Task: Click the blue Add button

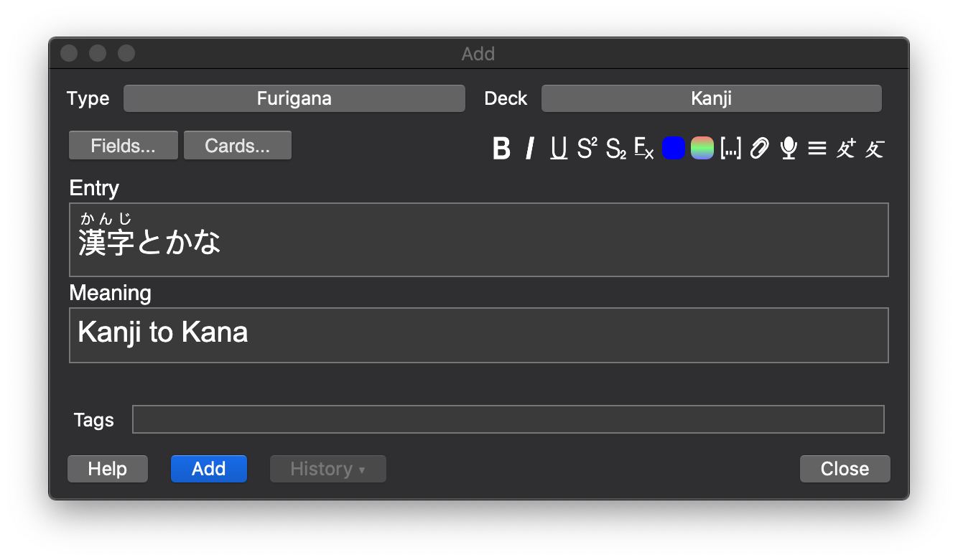Action: coord(209,469)
